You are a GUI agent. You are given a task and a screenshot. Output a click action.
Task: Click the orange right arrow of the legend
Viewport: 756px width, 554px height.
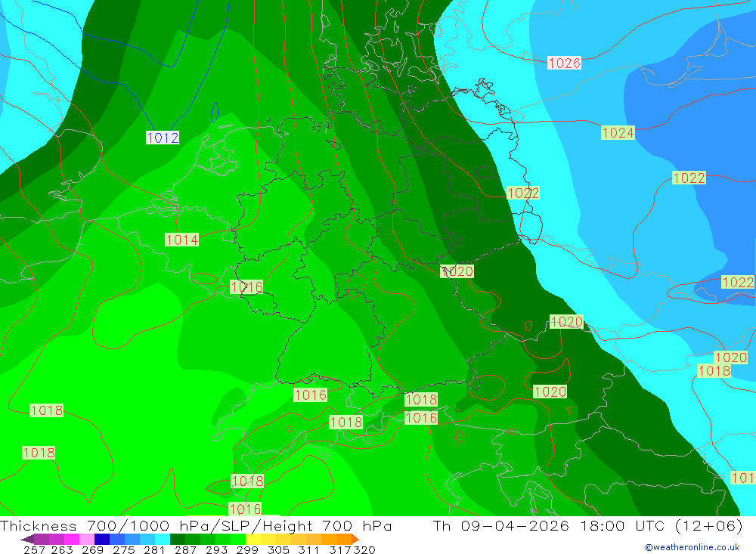point(355,539)
